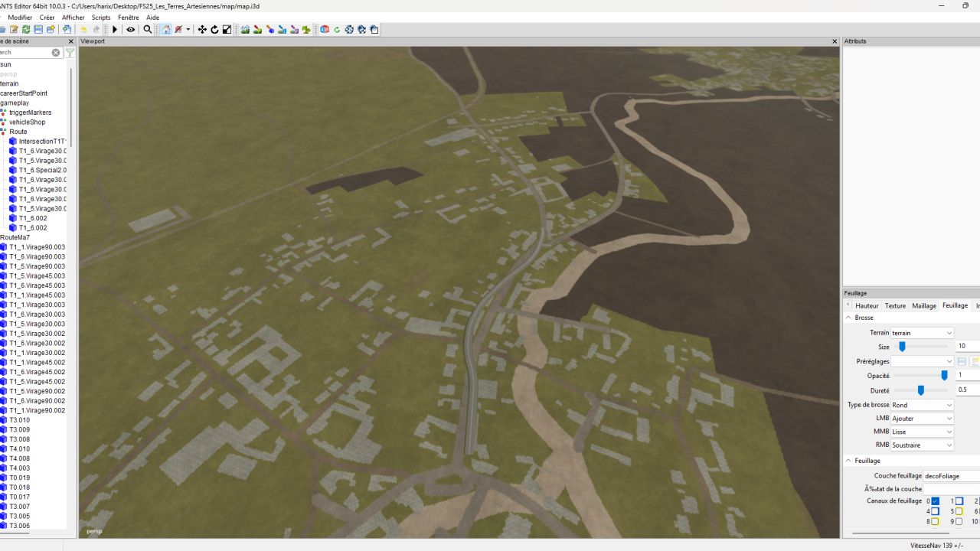The width and height of the screenshot is (980, 551).
Task: Click the play button in the toolbar
Action: point(115,30)
